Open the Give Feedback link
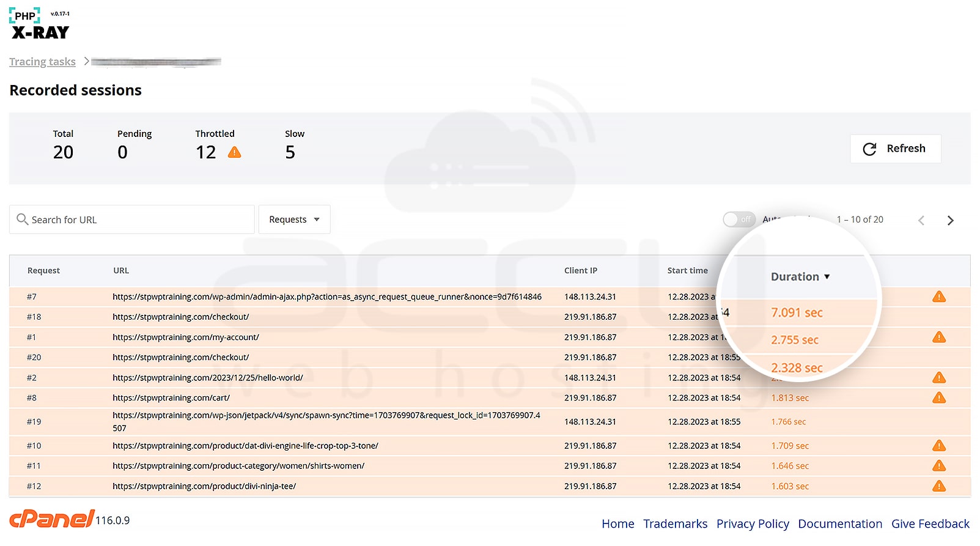The image size is (980, 546). click(930, 524)
